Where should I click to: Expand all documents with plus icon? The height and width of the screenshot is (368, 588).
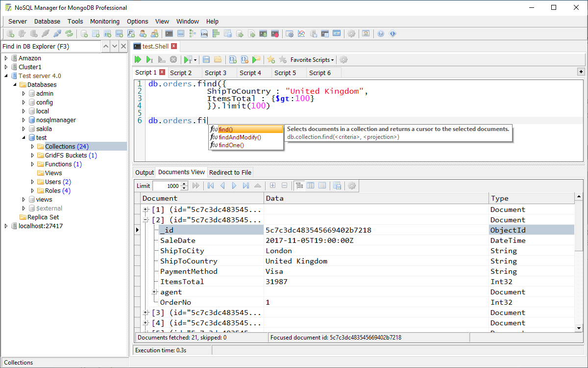click(272, 185)
